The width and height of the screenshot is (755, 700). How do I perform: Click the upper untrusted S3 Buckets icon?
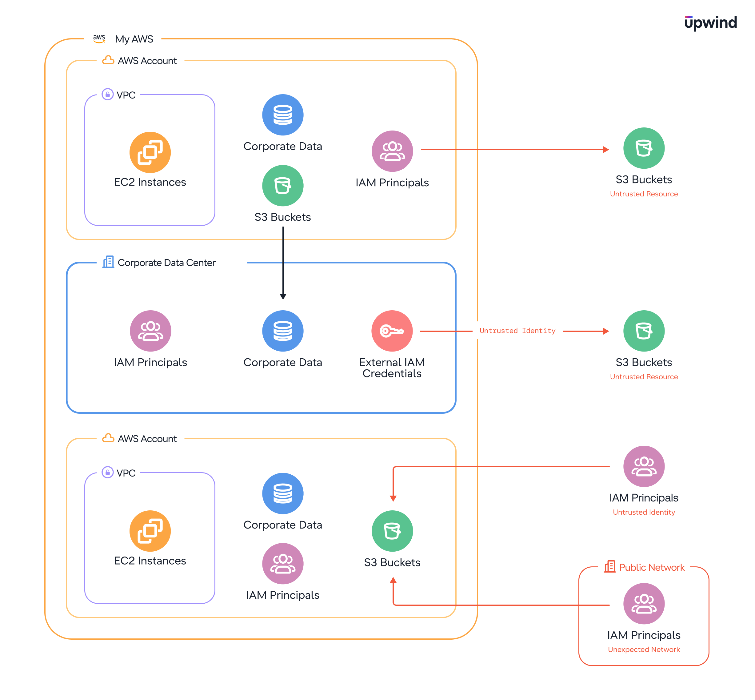point(644,148)
